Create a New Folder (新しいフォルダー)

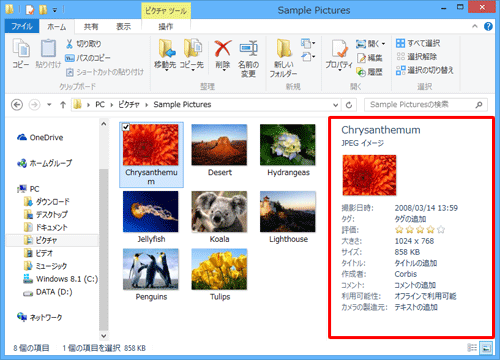click(284, 49)
